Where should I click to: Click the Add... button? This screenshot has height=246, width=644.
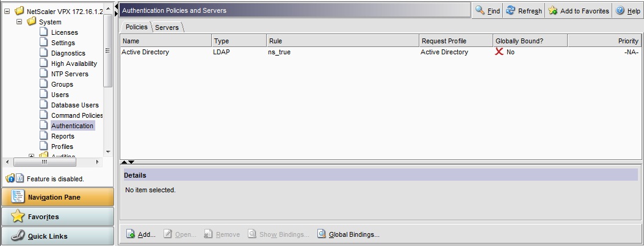tap(141, 234)
